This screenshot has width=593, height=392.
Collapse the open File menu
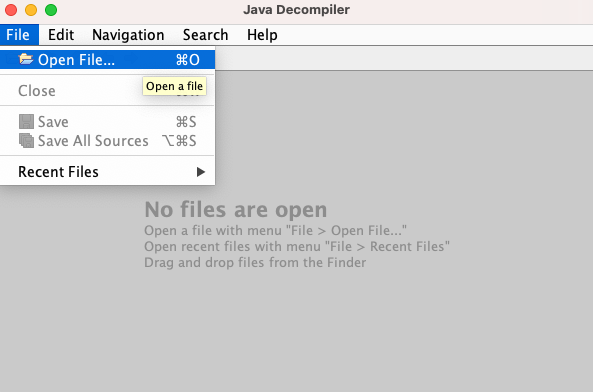click(x=18, y=35)
